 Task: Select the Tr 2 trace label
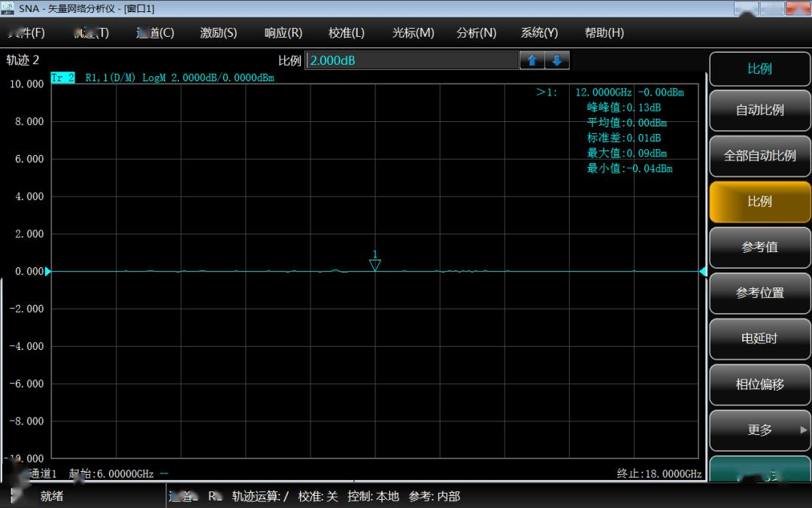(x=62, y=78)
